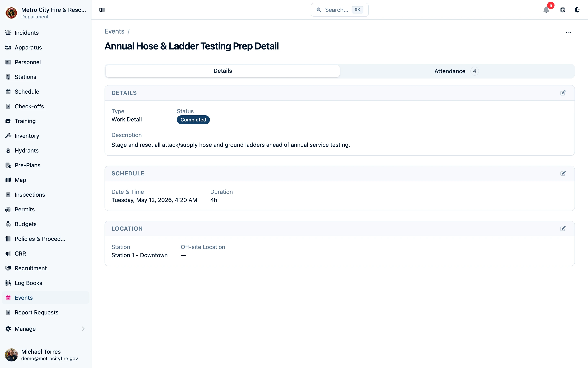Switch to the Attendance tab
The width and height of the screenshot is (588, 368).
[x=457, y=71]
